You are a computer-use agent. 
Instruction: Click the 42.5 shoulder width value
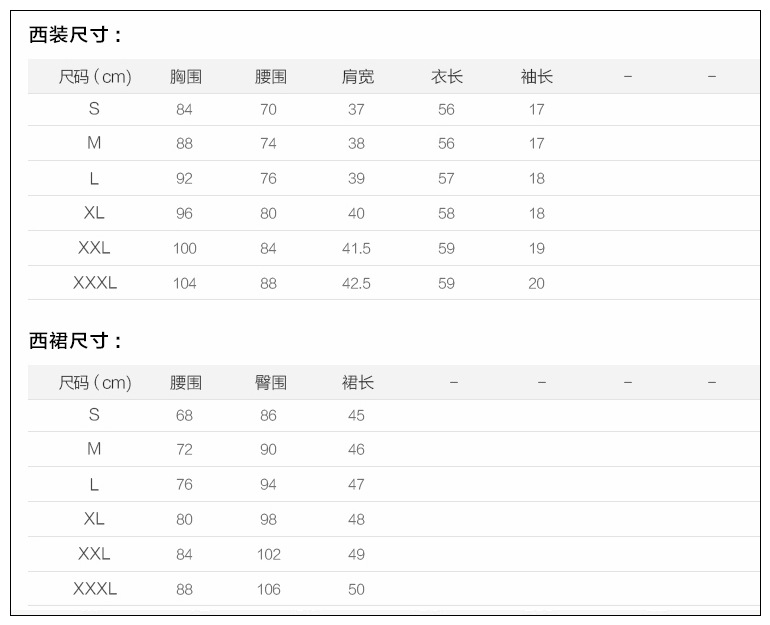[356, 283]
